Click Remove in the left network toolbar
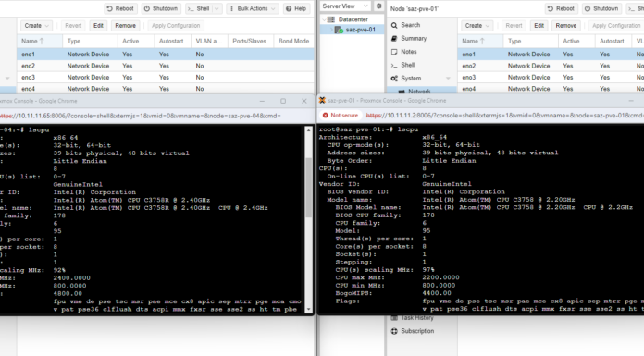Screen dimensions: 644x356 click(x=125, y=26)
